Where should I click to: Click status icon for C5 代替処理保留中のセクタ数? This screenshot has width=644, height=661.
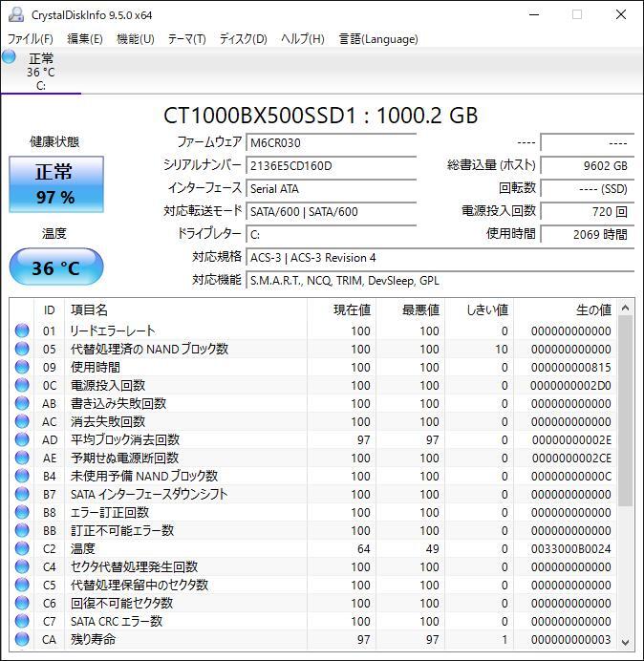tap(22, 585)
